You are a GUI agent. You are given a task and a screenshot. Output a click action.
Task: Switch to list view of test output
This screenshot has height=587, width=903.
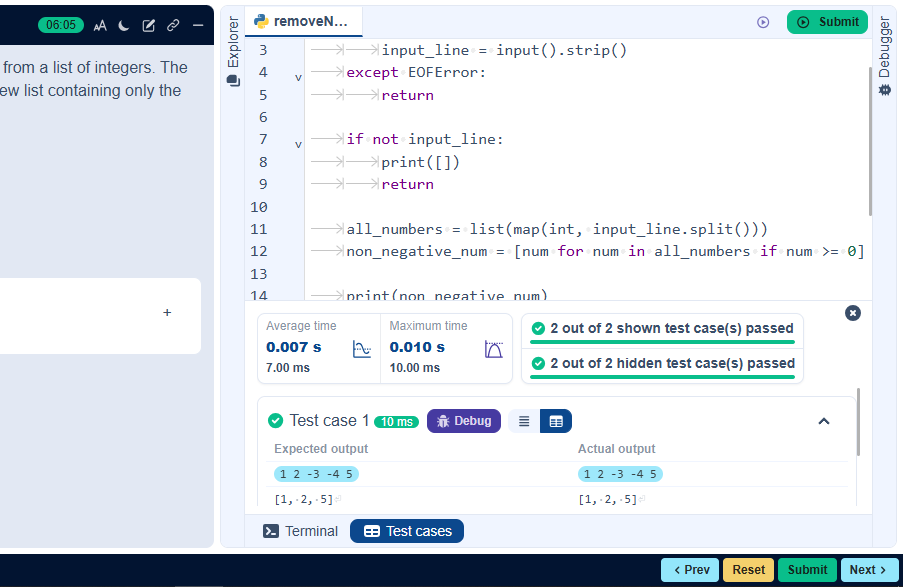(x=524, y=421)
